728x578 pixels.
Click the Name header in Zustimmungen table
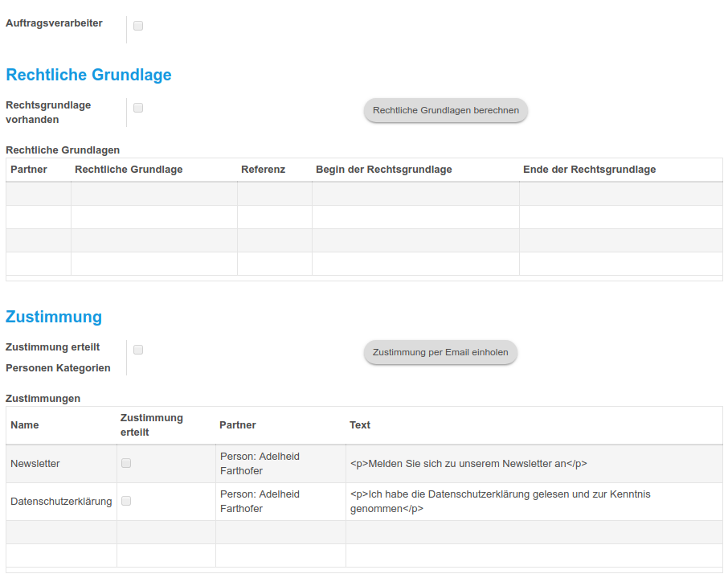coord(25,425)
